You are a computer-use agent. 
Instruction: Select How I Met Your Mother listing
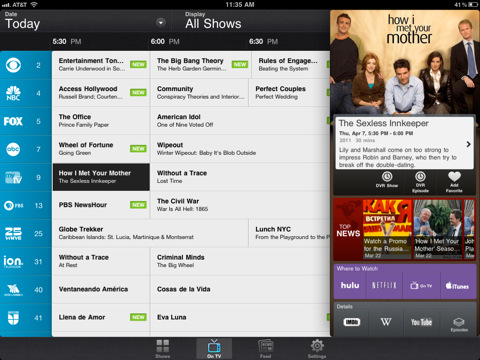[101, 177]
